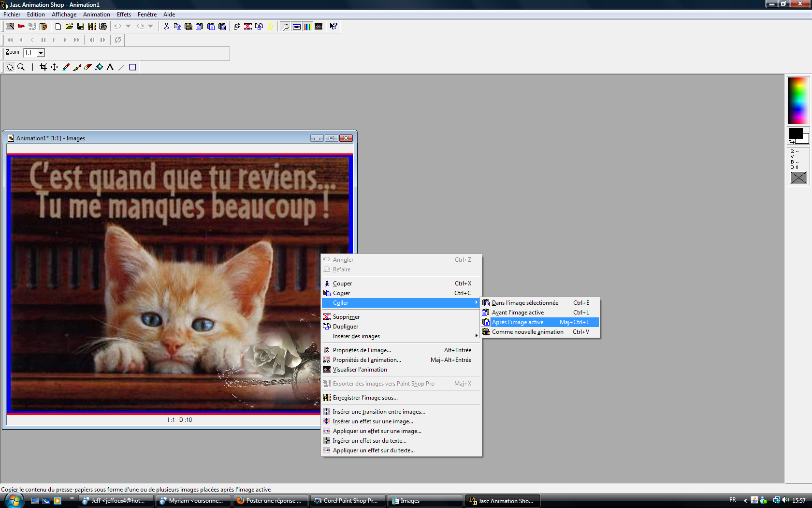Expand the Redo history dropdown arrow
This screenshot has height=508, width=812.
[x=151, y=26]
